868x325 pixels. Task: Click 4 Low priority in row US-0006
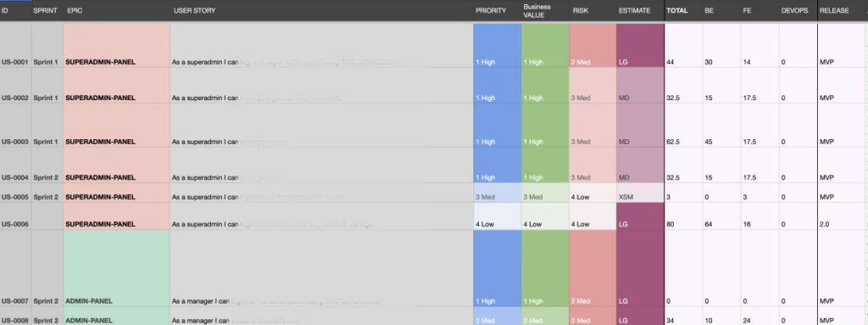pos(498,216)
